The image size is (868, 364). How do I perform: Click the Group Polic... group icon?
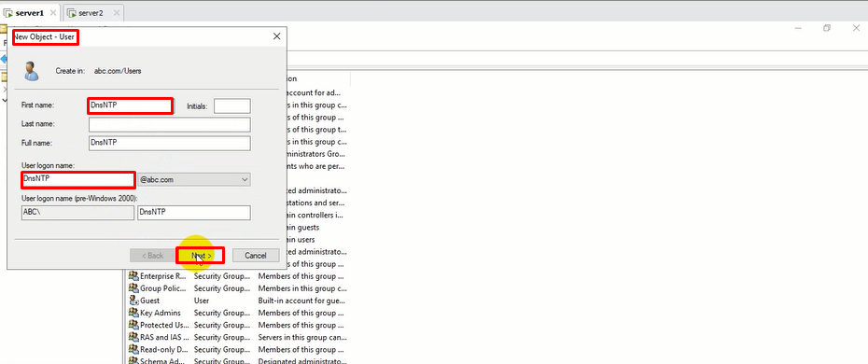click(133, 288)
